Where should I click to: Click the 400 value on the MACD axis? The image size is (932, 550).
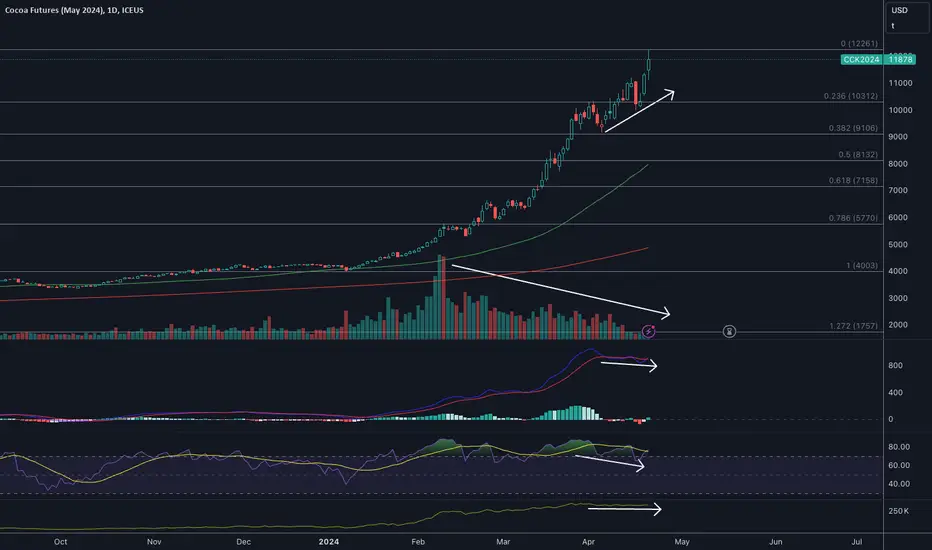click(895, 392)
